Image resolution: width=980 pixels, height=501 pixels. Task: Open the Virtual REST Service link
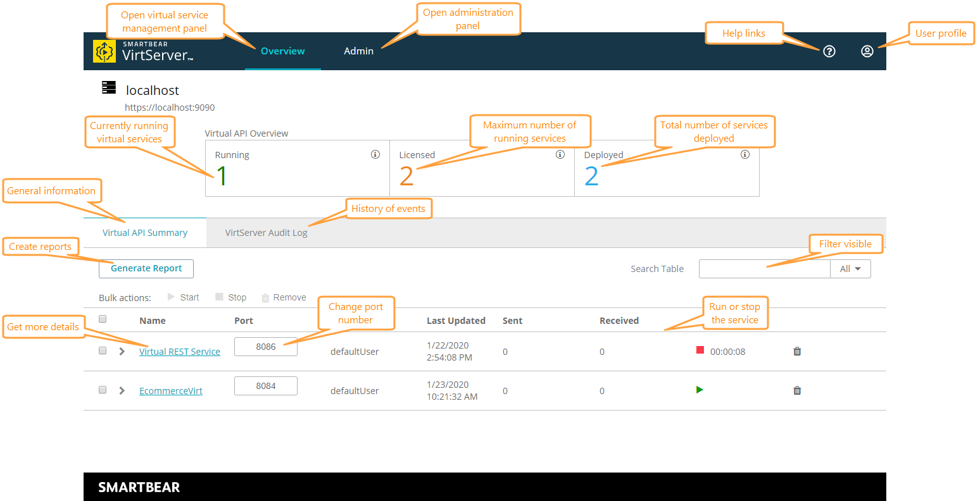click(180, 352)
